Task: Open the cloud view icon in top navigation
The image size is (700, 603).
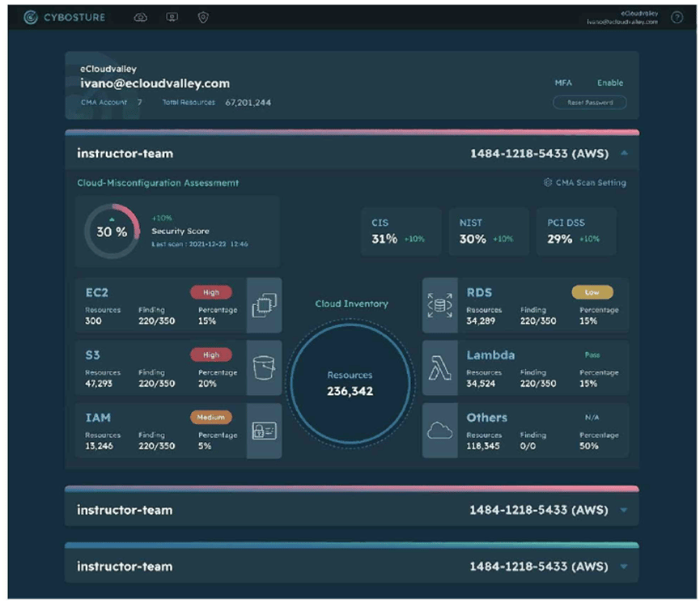Action: point(140,18)
